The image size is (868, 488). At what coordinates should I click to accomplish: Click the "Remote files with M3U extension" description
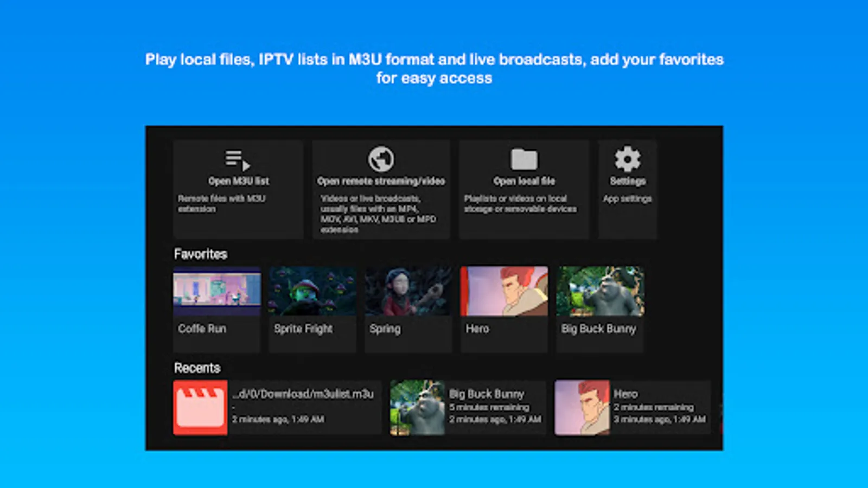tap(221, 204)
